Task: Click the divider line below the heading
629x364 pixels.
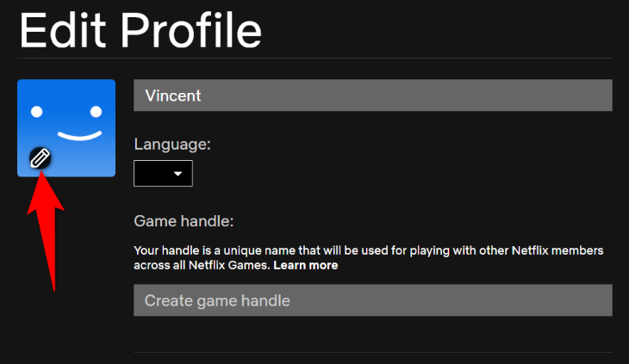Action: 314,59
